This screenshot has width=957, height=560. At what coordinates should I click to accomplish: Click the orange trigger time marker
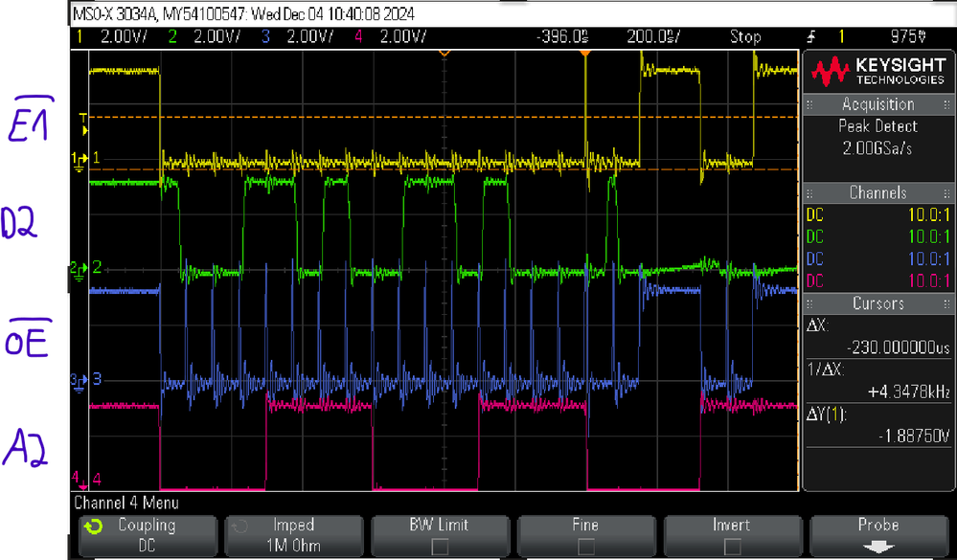(x=584, y=55)
